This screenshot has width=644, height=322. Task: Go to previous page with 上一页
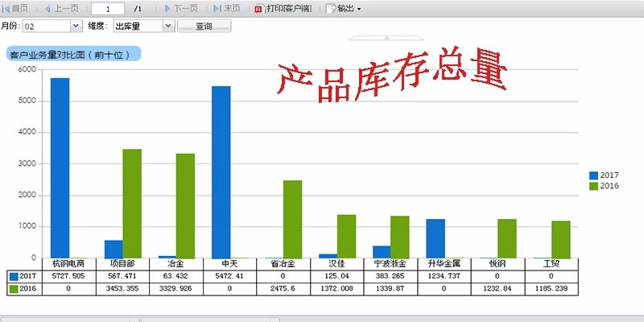pyautogui.click(x=48, y=9)
